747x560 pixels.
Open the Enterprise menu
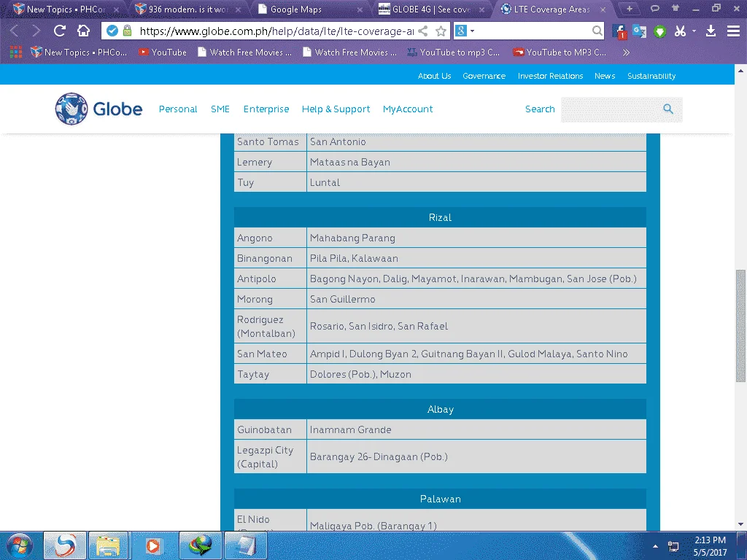(266, 109)
